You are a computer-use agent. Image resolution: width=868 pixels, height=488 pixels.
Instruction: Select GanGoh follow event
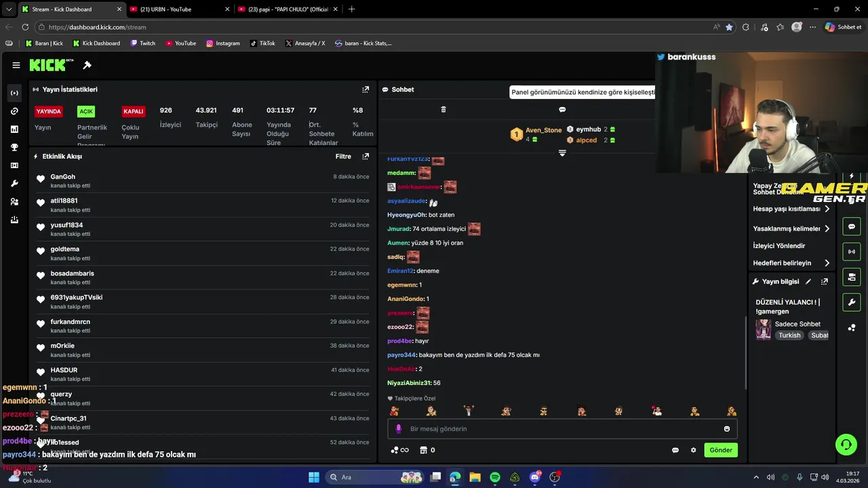[x=203, y=181]
